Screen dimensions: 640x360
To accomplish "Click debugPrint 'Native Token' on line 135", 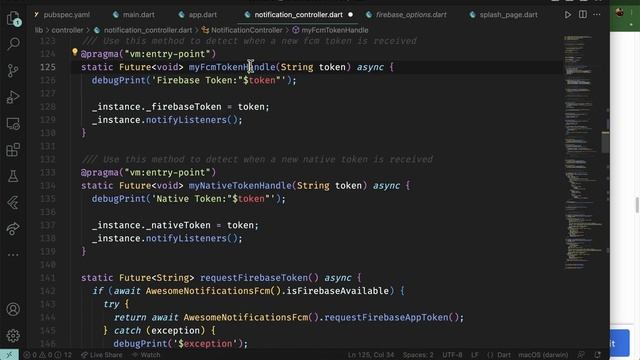I will 189,199.
